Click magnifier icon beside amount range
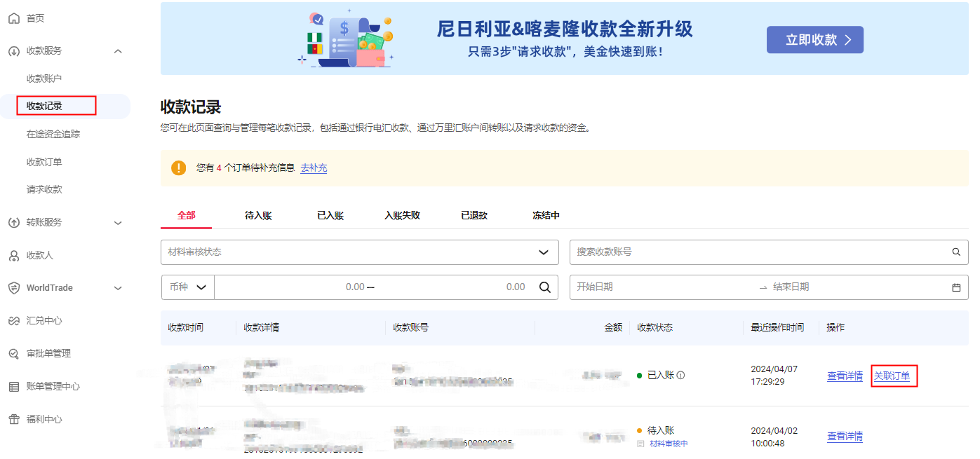This screenshot has width=980, height=459. (544, 287)
